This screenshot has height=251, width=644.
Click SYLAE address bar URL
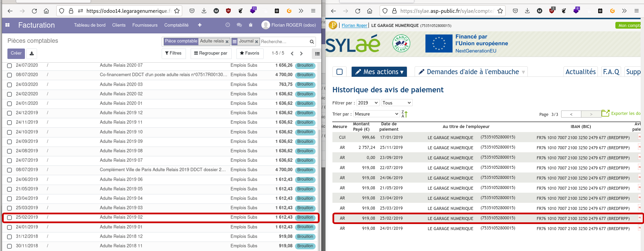point(447,11)
